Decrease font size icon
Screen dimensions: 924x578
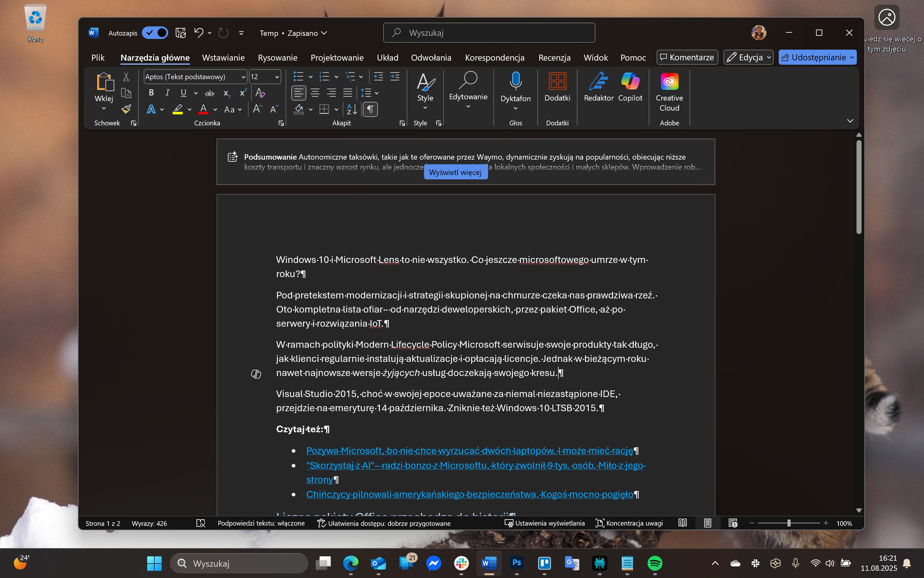[x=274, y=109]
